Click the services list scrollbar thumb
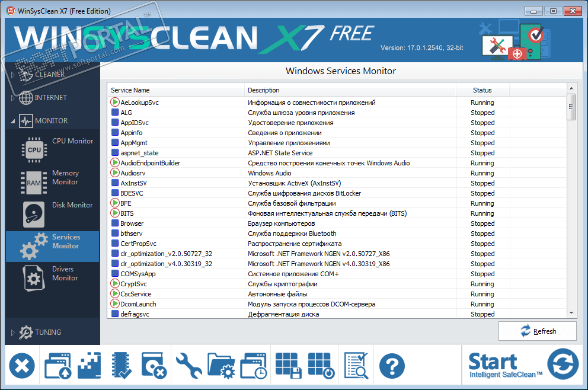The width and height of the screenshot is (588, 390). tap(571, 107)
